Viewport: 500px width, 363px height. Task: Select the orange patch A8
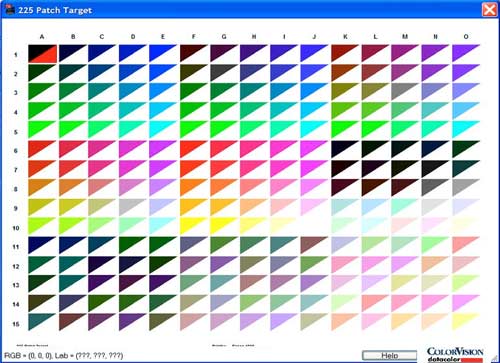click(x=42, y=188)
